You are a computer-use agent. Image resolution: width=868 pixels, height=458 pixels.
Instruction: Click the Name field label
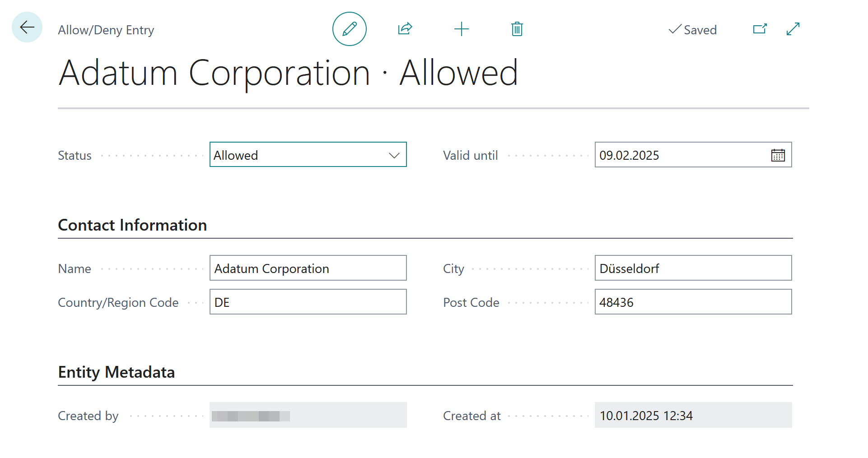tap(75, 268)
